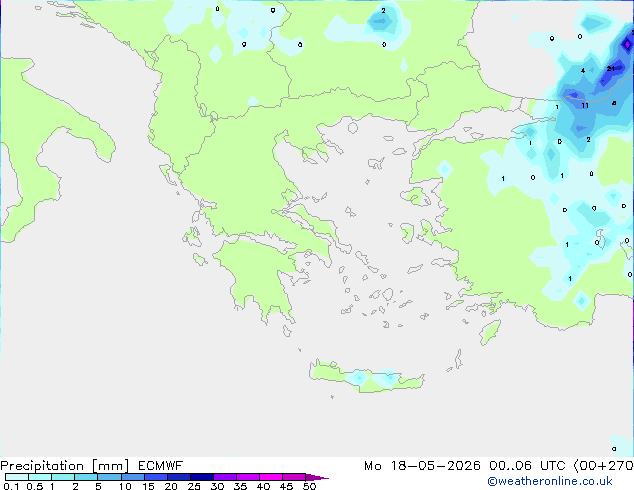Click the "21" precipitation value on the map
634x490 pixels.
click(611, 69)
